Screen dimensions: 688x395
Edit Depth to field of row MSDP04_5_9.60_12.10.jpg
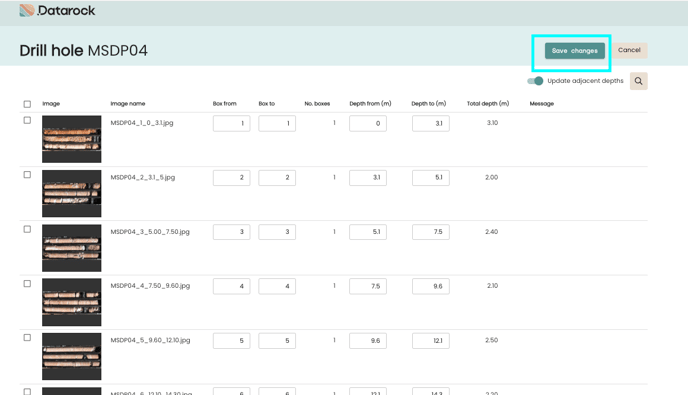pyautogui.click(x=430, y=341)
